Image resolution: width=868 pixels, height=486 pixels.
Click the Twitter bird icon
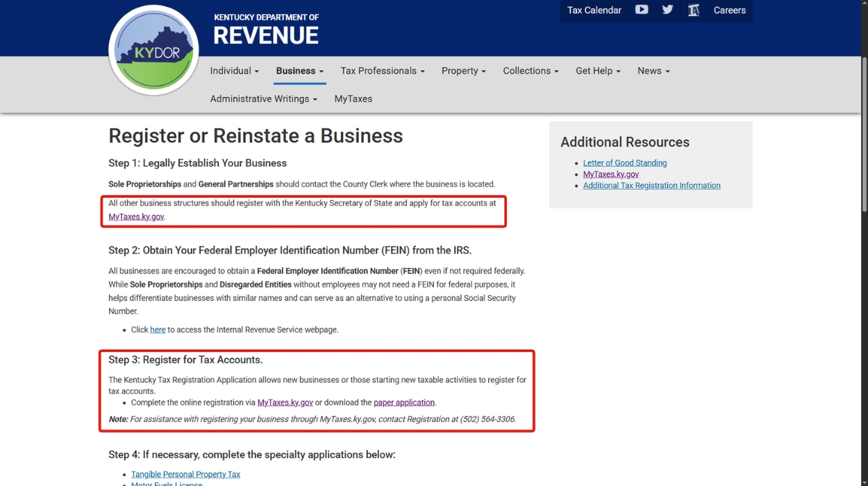(x=667, y=10)
